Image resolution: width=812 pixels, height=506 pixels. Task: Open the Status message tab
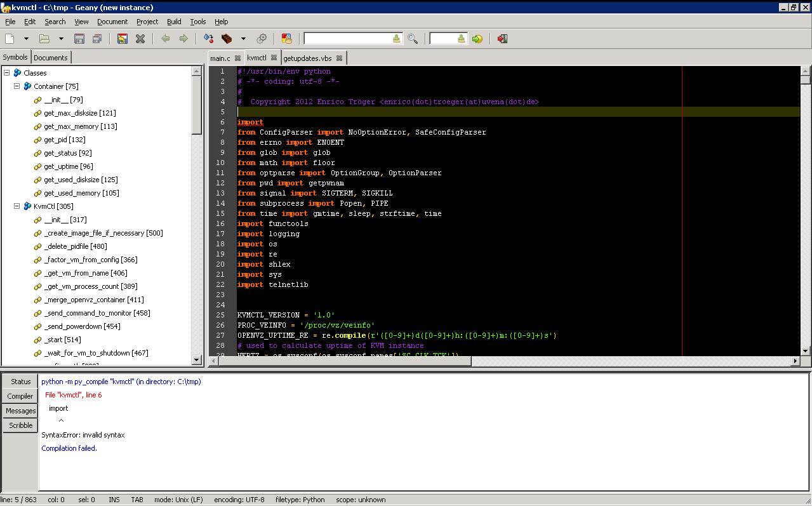pyautogui.click(x=20, y=382)
